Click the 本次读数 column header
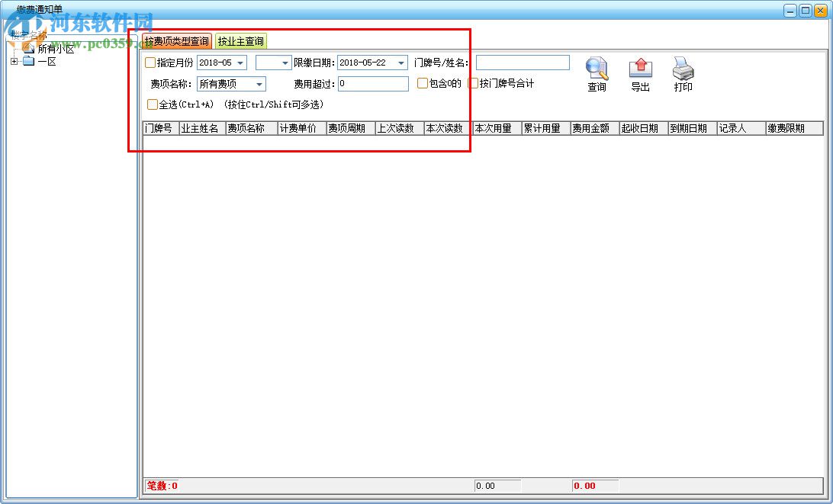 [x=449, y=128]
